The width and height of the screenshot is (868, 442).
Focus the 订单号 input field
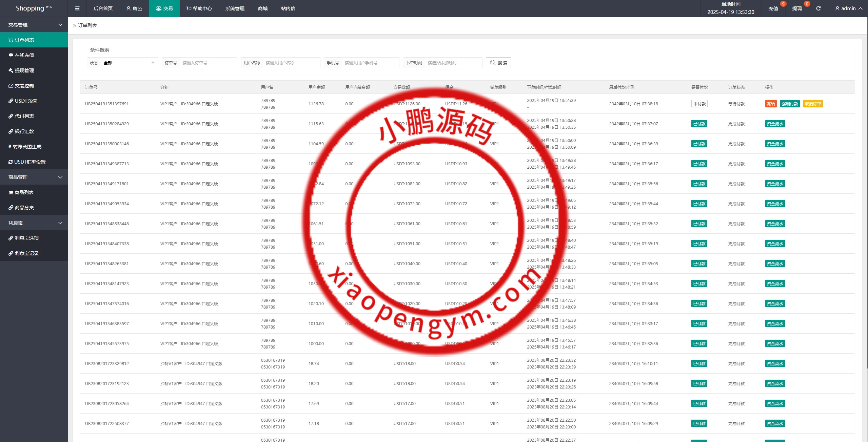click(x=208, y=63)
